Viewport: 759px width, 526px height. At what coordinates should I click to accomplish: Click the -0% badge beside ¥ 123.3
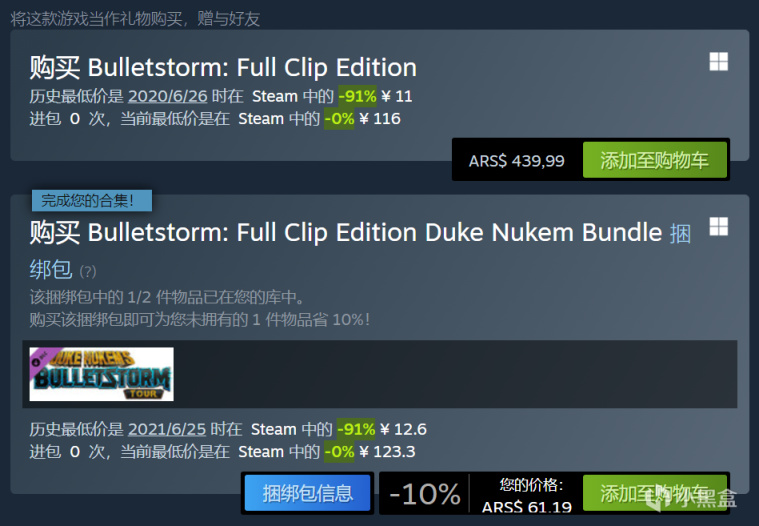pos(340,451)
